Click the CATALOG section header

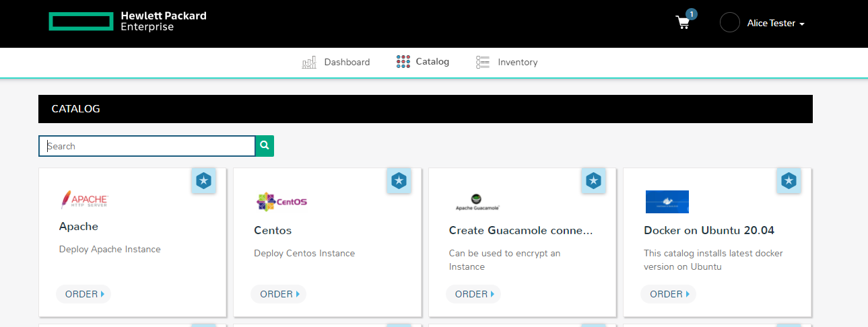426,109
